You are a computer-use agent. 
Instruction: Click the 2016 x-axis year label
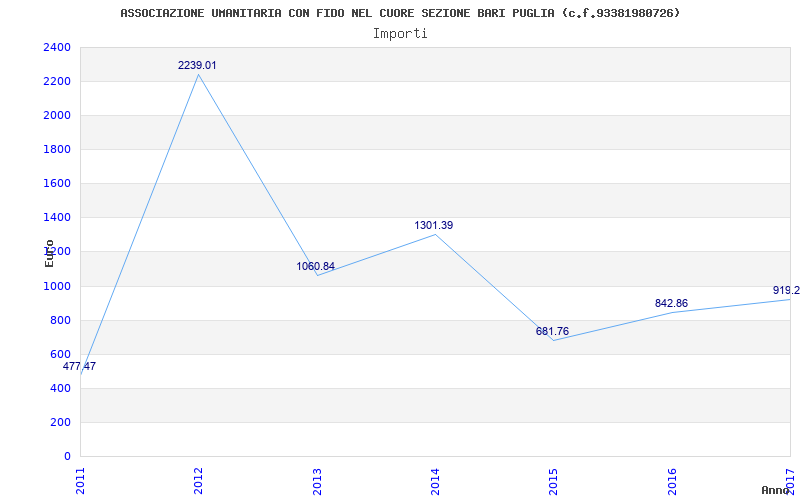tap(672, 481)
